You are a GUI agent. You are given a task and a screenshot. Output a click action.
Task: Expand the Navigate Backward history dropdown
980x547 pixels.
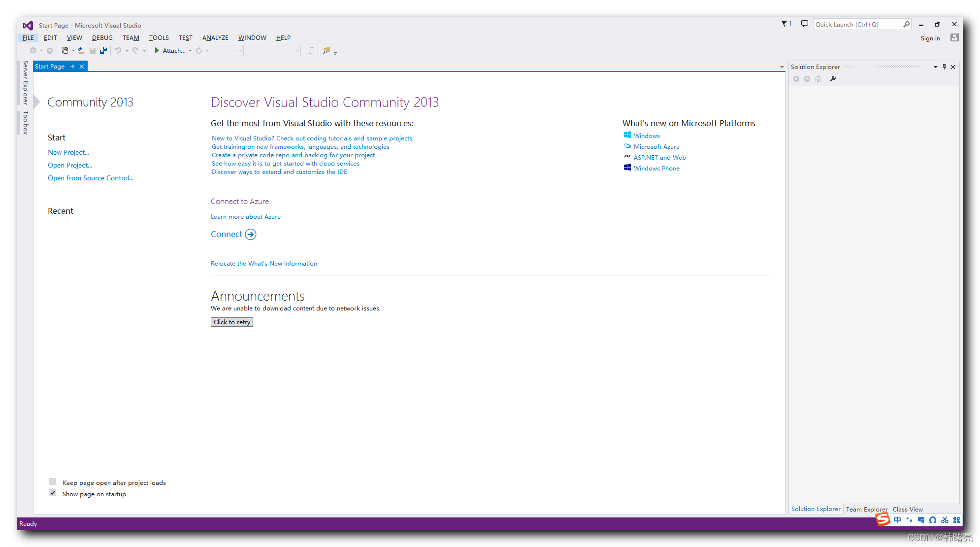[x=41, y=51]
